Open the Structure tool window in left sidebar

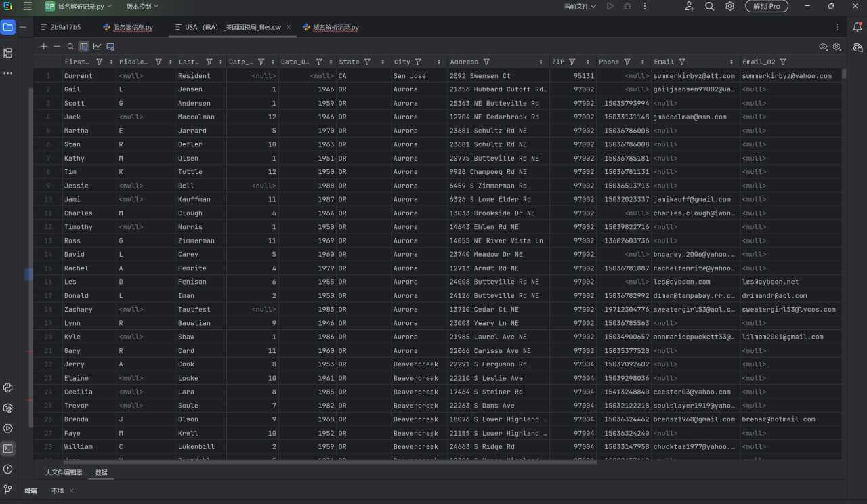(x=8, y=53)
